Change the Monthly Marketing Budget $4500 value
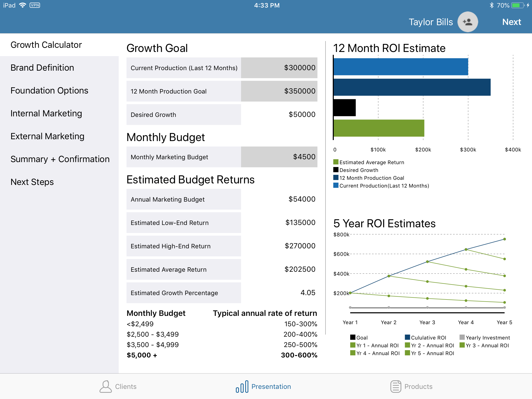The image size is (532, 399). [x=279, y=157]
